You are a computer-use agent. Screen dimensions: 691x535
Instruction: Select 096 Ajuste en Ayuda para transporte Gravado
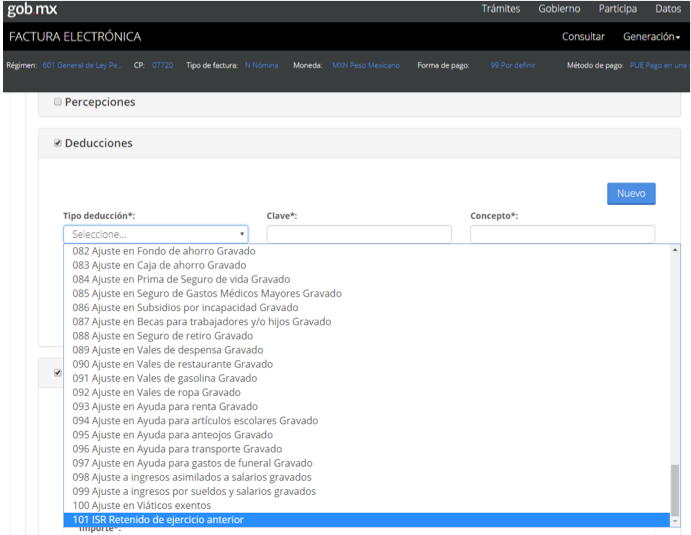click(367, 449)
